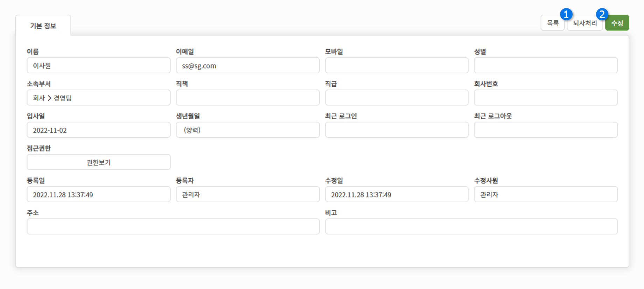Click the empty 직급 field
This screenshot has width=644, height=289.
coord(397,97)
